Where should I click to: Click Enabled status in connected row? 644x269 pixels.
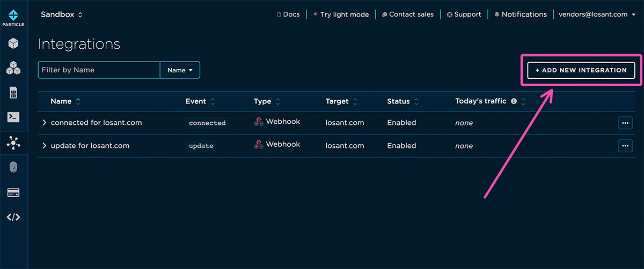(x=401, y=123)
